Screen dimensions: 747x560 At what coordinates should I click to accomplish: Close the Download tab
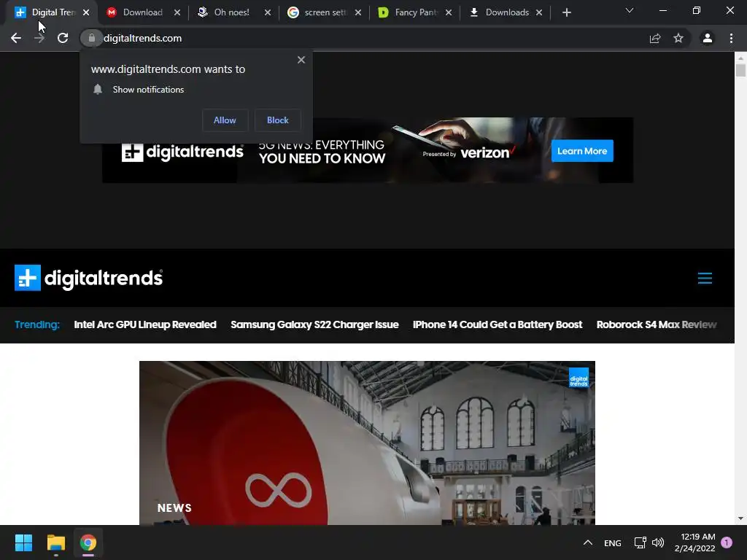(x=177, y=12)
